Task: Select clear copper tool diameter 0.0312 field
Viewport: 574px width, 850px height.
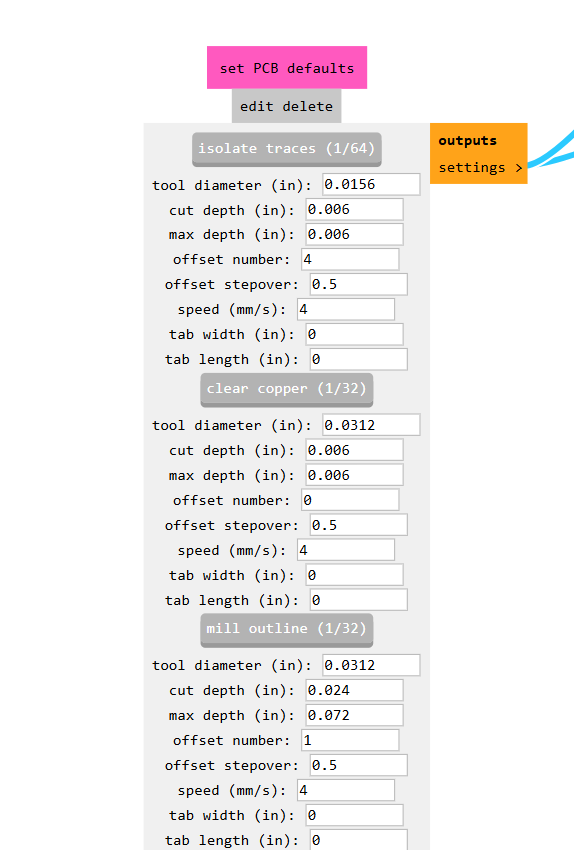Action: point(371,425)
